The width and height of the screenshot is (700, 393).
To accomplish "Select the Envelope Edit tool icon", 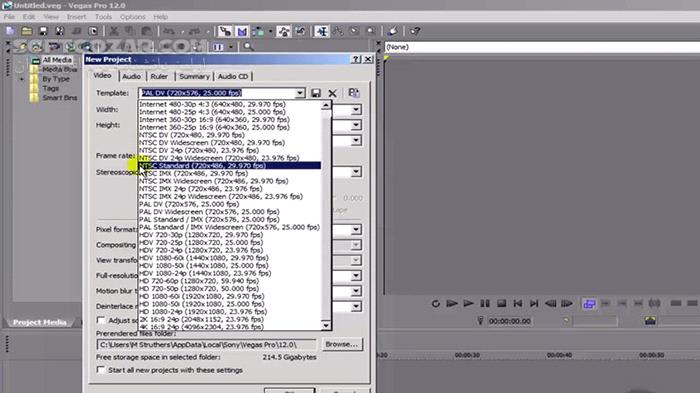I will [x=338, y=31].
